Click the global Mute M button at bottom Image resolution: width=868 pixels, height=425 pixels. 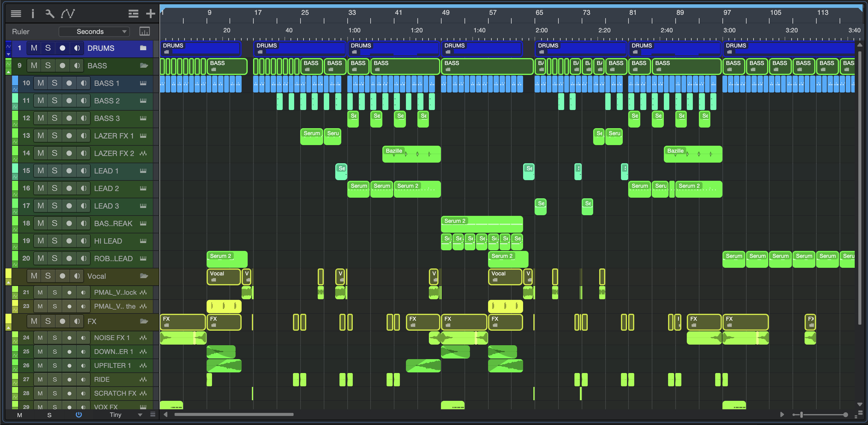[20, 415]
